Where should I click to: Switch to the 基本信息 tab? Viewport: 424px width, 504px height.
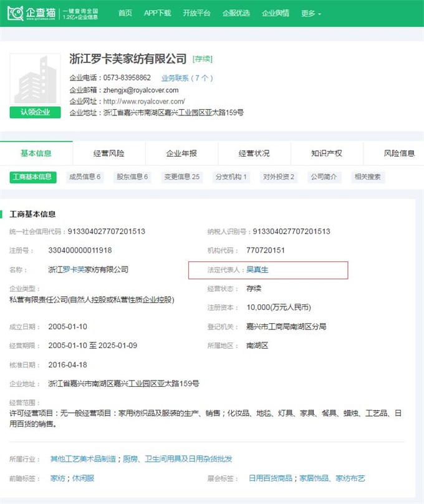36,153
